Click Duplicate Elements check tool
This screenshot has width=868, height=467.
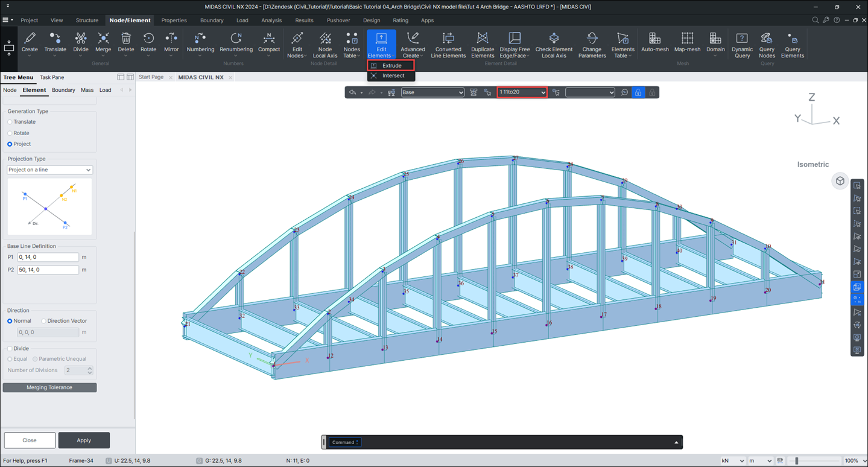click(483, 45)
